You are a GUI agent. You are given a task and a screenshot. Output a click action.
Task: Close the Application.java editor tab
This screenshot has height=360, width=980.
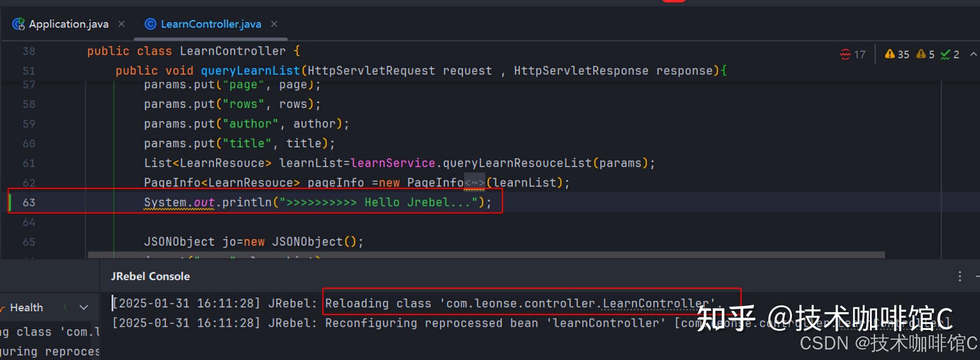point(121,24)
